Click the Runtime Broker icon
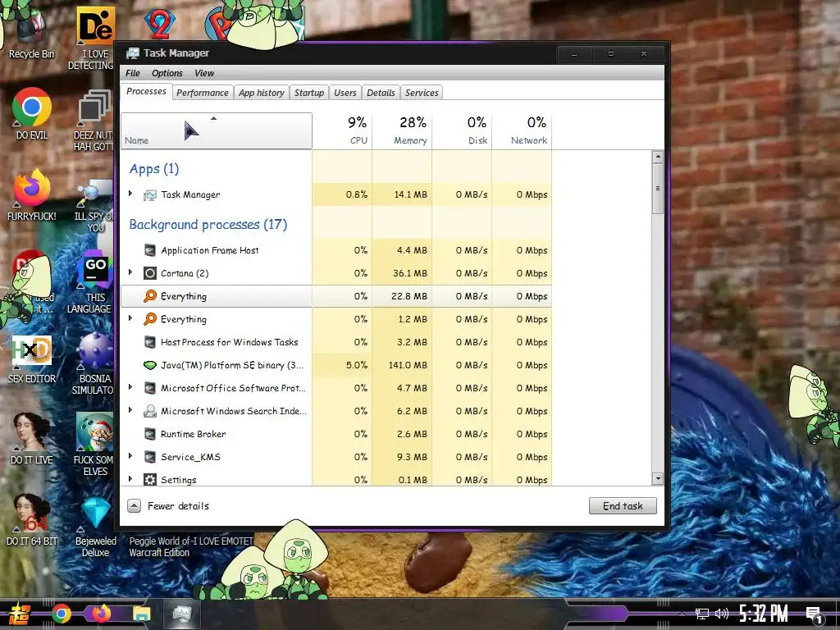Image resolution: width=840 pixels, height=630 pixels. [x=150, y=434]
